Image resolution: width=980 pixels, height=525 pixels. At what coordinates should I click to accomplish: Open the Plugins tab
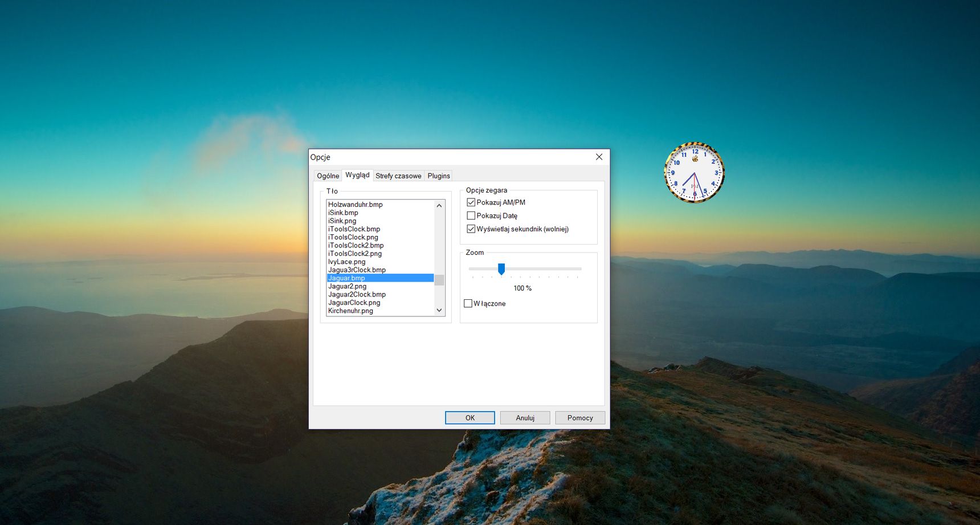pyautogui.click(x=439, y=176)
